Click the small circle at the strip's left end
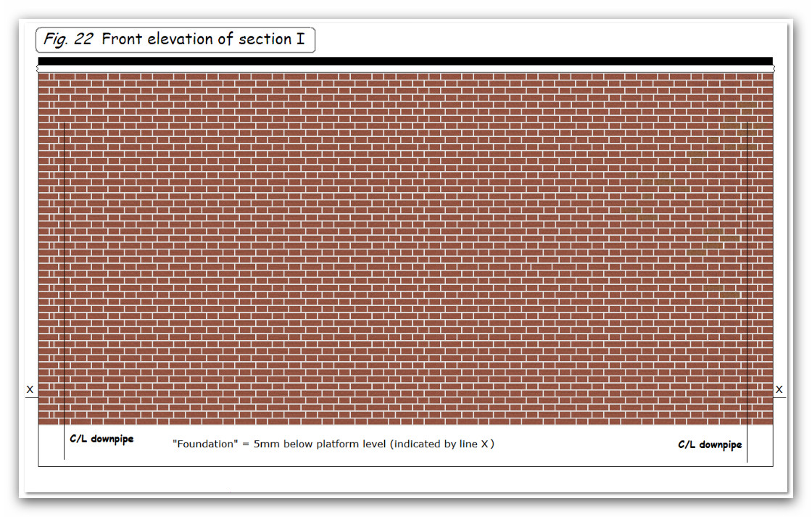The image size is (812, 517). pos(38,69)
